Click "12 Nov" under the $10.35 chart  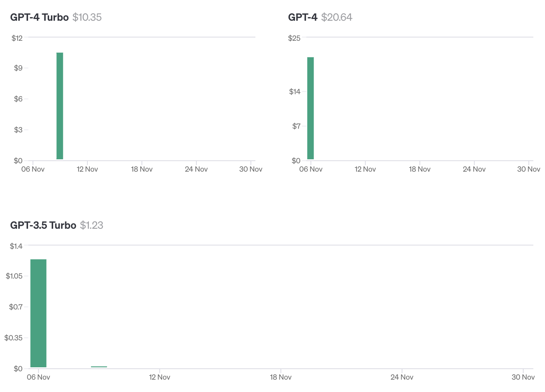[87, 169]
